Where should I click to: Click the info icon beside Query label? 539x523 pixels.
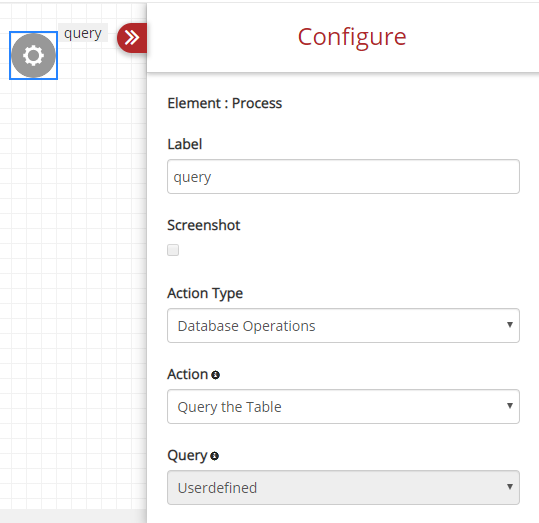click(214, 456)
